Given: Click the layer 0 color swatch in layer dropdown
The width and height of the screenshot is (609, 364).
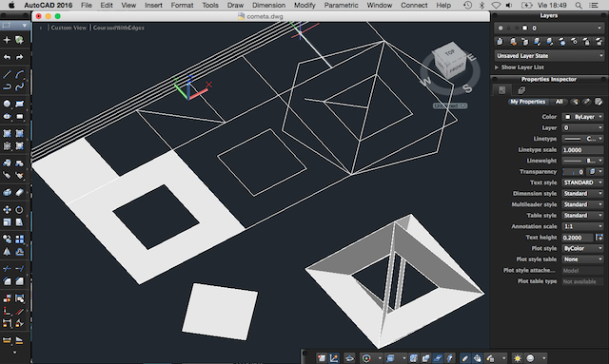Looking at the screenshot, I should pyautogui.click(x=524, y=28).
